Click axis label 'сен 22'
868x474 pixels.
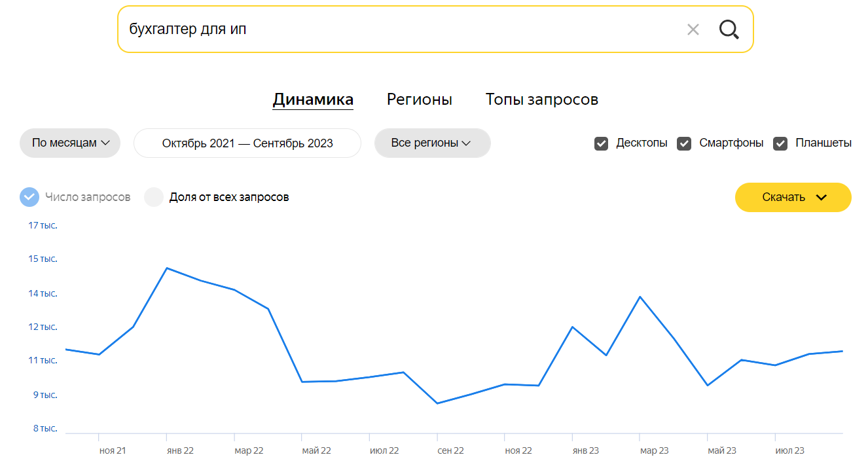(451, 450)
